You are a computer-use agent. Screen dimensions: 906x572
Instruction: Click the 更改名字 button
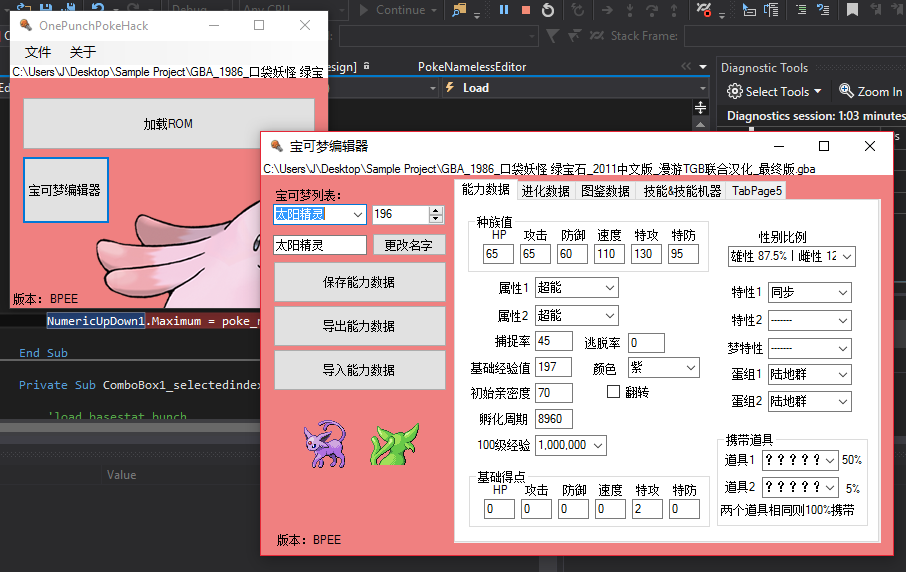pos(409,245)
